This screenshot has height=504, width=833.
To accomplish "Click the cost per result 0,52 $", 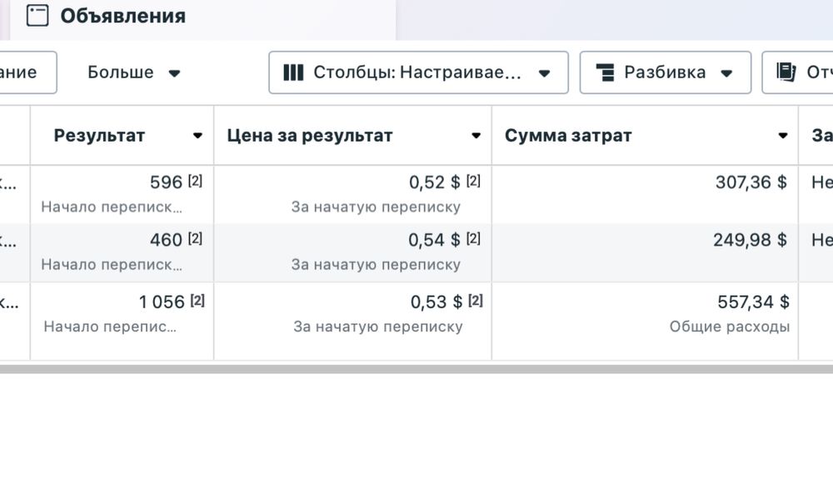I will pyautogui.click(x=435, y=182).
